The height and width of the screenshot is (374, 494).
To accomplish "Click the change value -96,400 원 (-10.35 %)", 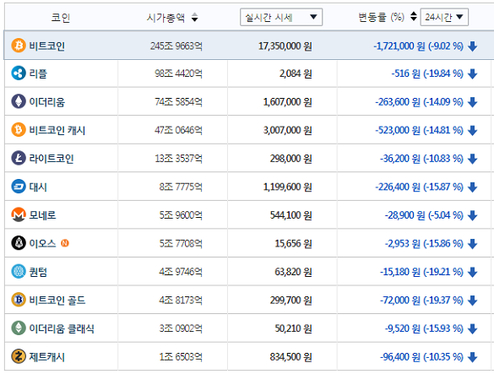I will pyautogui.click(x=422, y=357).
